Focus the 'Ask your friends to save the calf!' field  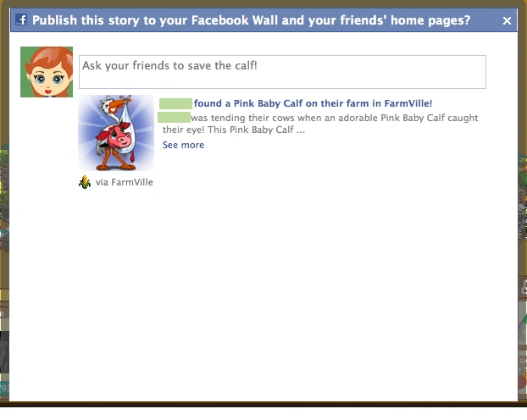tap(282, 72)
